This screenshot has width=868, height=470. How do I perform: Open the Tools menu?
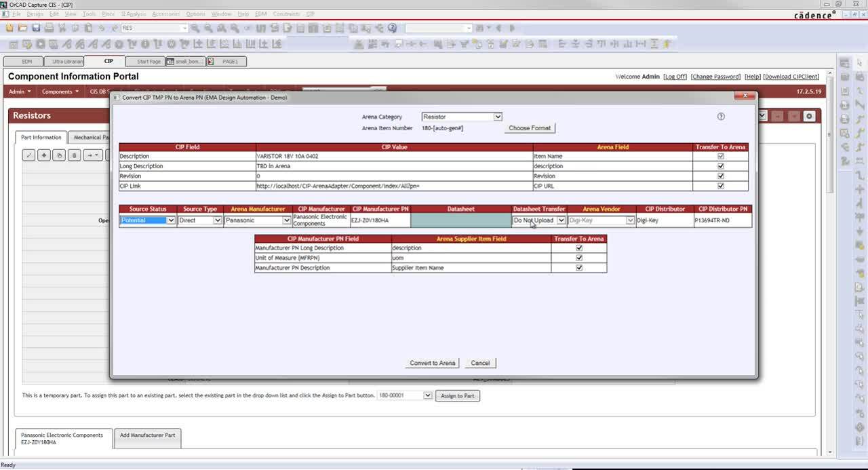click(89, 14)
